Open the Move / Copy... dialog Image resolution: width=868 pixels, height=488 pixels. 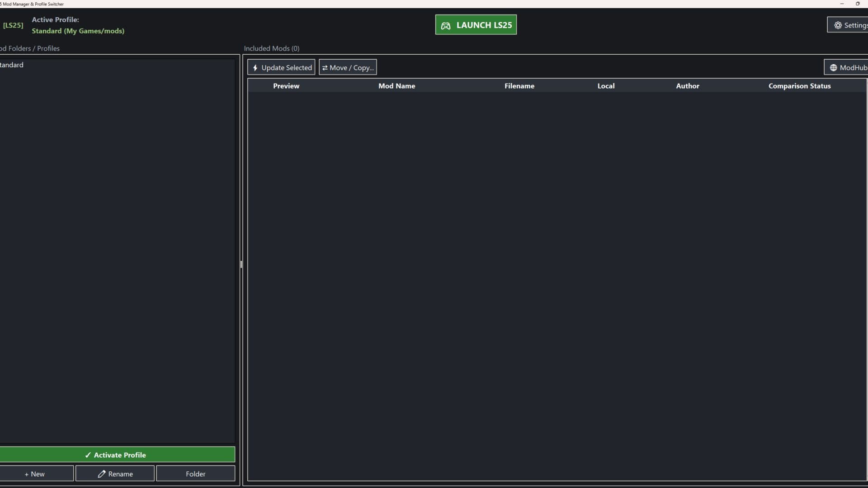(348, 67)
